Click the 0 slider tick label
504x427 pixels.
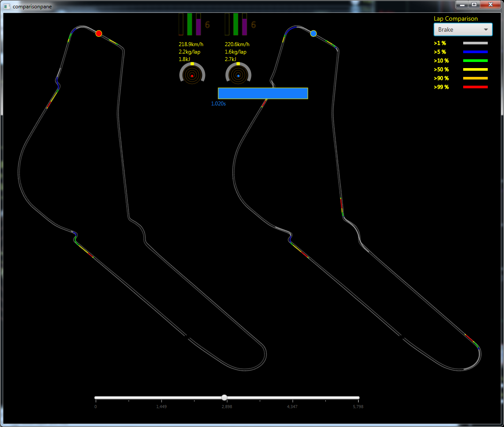[x=95, y=407]
